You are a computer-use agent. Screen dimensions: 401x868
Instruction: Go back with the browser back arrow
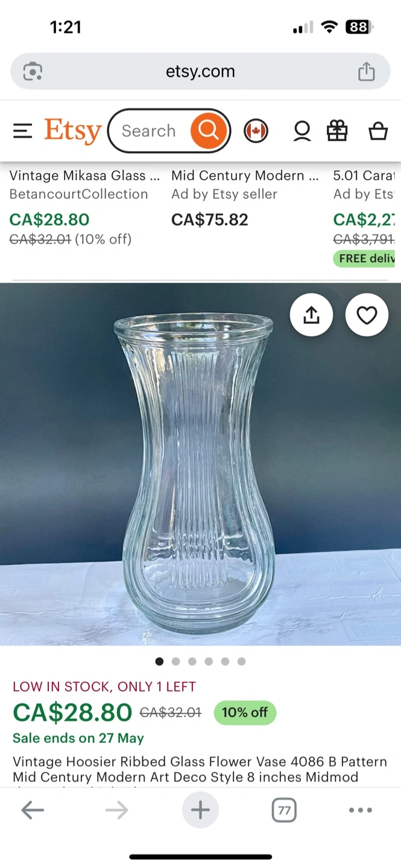coord(33,811)
